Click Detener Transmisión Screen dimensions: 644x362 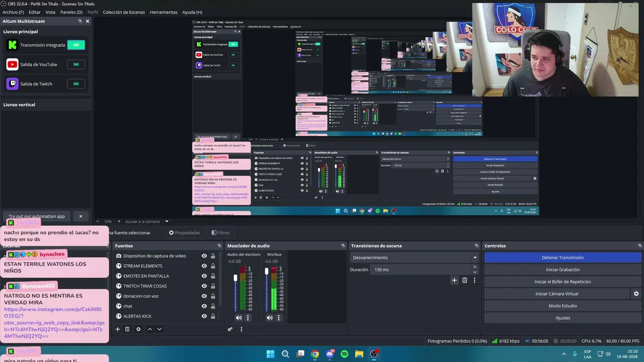click(x=562, y=257)
